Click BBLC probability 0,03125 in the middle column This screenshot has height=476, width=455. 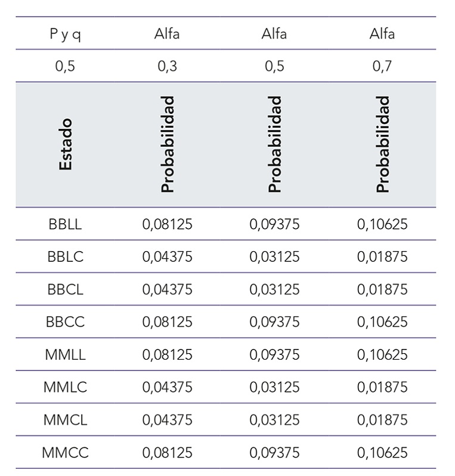(274, 257)
